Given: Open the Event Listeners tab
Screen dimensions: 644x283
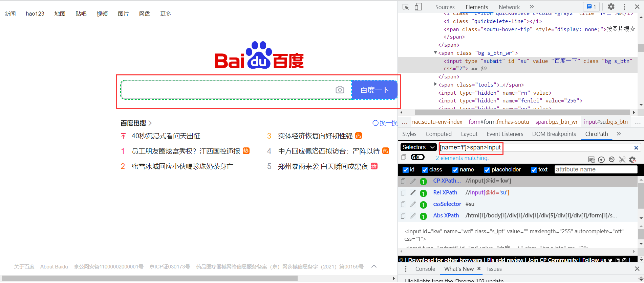Looking at the screenshot, I should [x=505, y=134].
